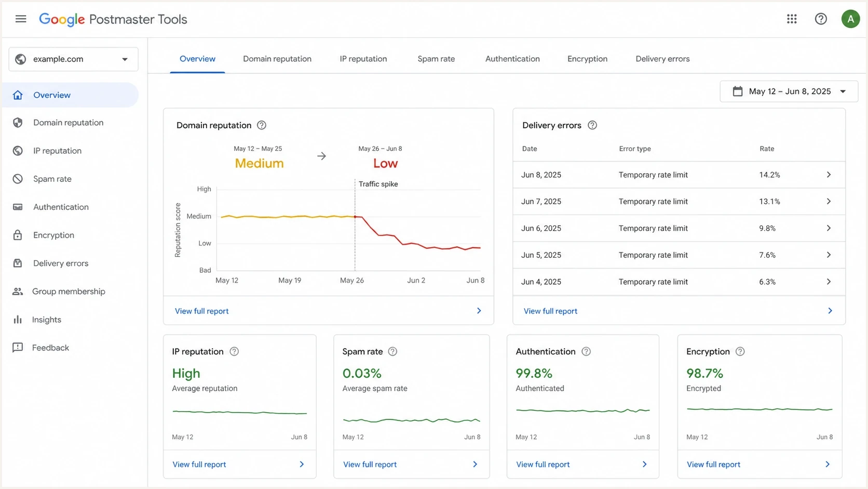View full report link for Delivery errors

pos(550,311)
